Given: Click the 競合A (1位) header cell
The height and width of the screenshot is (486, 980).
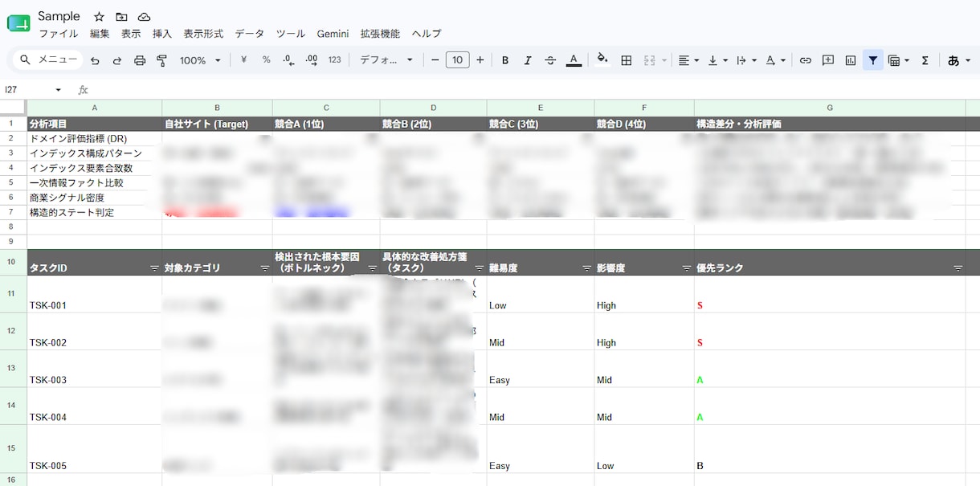Looking at the screenshot, I should [326, 124].
